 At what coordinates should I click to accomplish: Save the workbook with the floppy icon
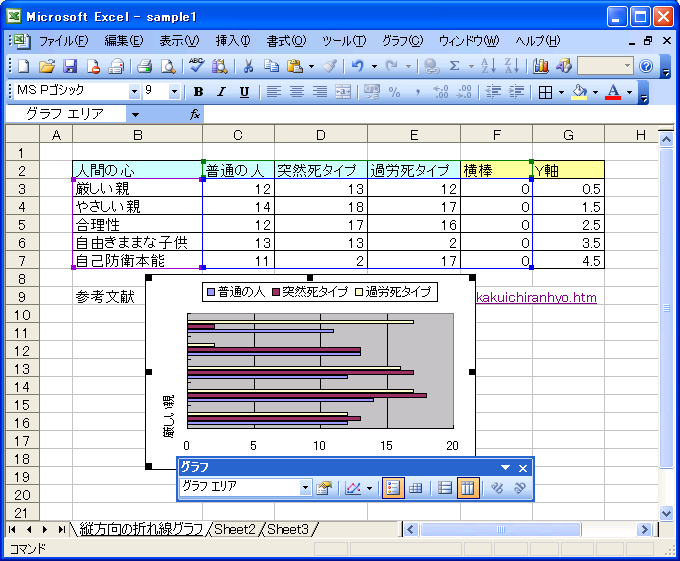click(x=70, y=66)
